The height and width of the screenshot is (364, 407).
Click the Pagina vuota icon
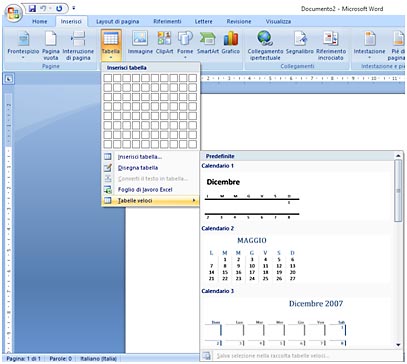point(51,38)
